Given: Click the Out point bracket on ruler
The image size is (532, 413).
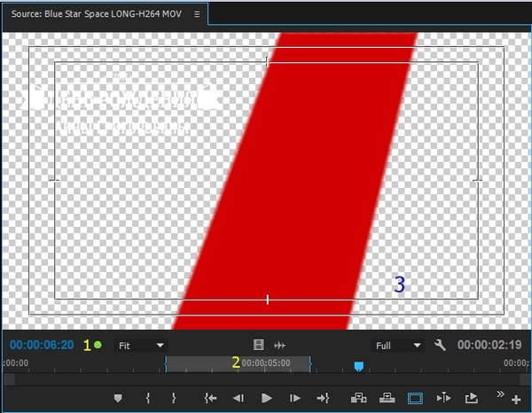Looking at the screenshot, I should pyautogui.click(x=310, y=364).
